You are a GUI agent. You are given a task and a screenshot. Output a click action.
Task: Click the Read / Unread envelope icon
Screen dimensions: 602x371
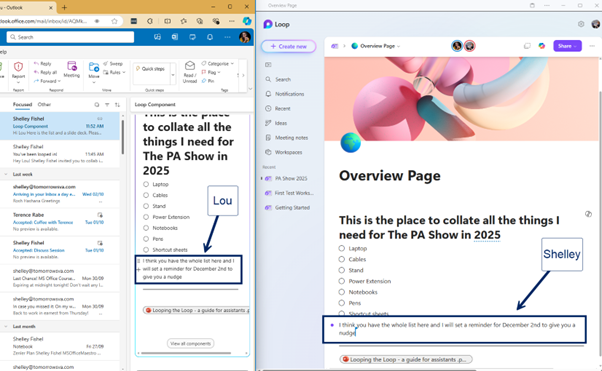(x=190, y=66)
